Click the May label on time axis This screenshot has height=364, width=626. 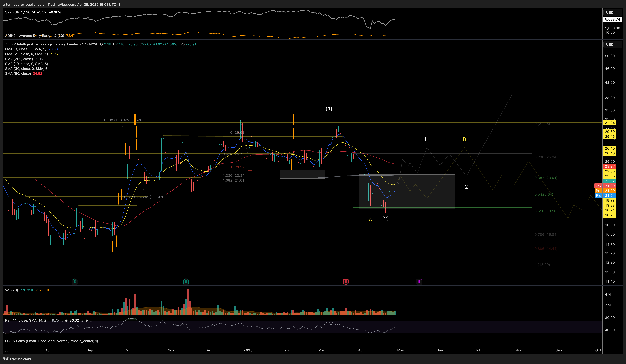click(400, 350)
